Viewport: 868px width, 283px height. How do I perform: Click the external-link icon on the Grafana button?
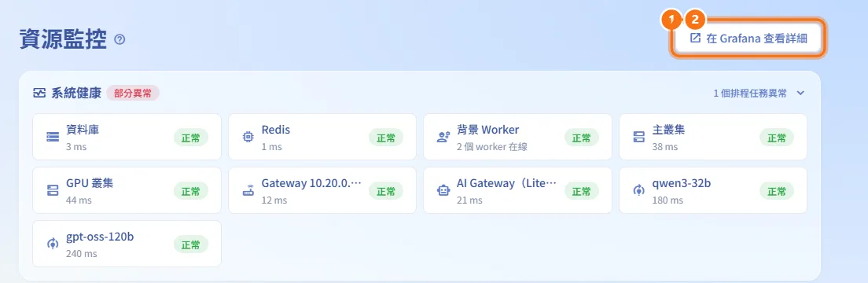[695, 39]
